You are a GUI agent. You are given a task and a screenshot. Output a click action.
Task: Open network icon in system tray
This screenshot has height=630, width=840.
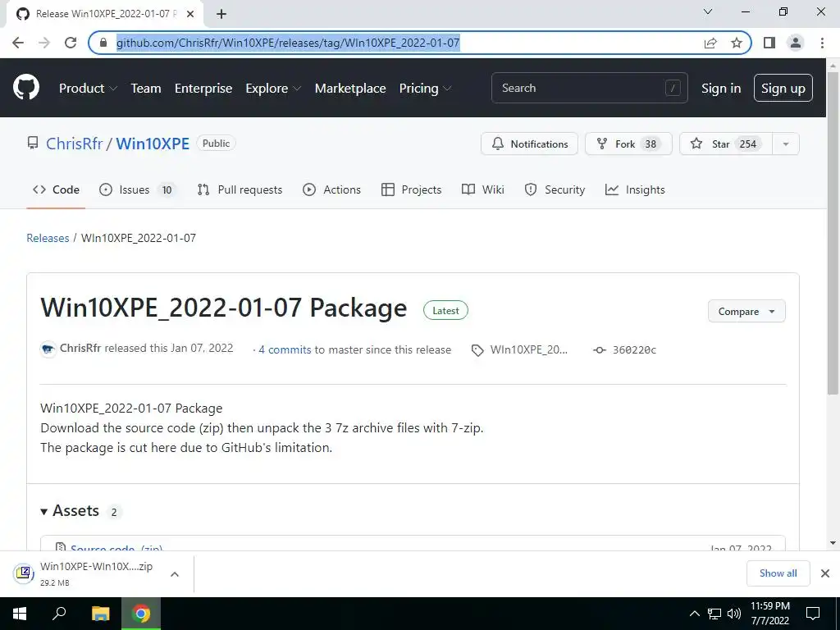pos(714,614)
